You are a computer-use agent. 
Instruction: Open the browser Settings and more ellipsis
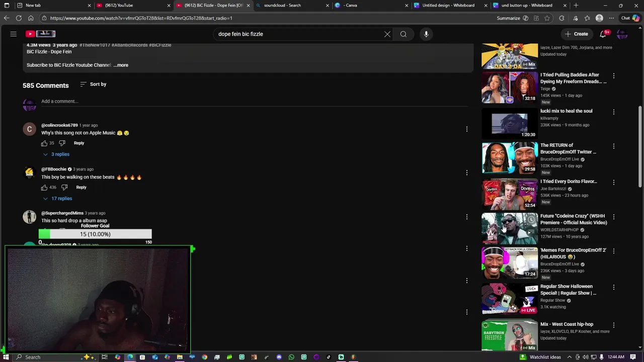click(611, 18)
